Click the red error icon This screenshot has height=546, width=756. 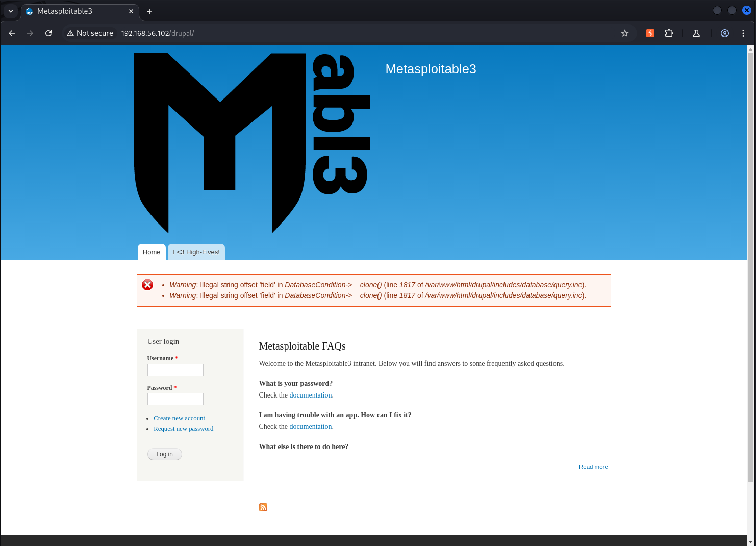147,285
